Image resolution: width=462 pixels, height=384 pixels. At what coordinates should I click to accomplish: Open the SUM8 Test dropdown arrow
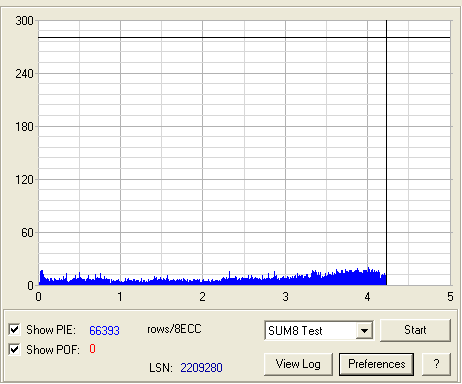(x=364, y=331)
